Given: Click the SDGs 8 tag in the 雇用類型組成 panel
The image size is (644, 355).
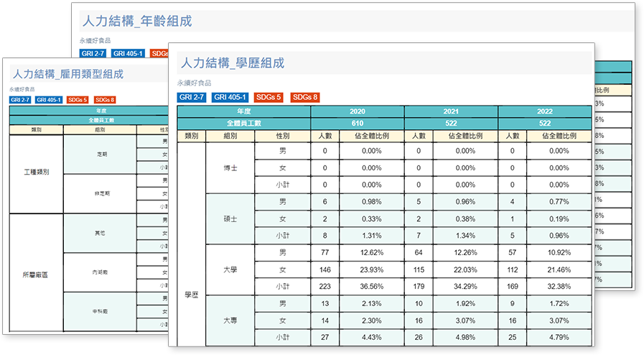Looking at the screenshot, I should click(105, 100).
